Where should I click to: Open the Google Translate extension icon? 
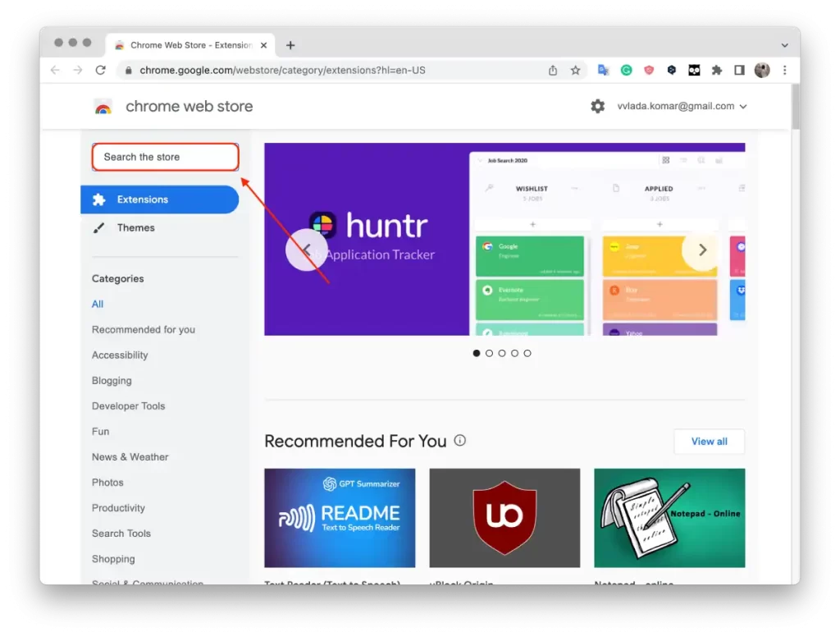pyautogui.click(x=604, y=71)
